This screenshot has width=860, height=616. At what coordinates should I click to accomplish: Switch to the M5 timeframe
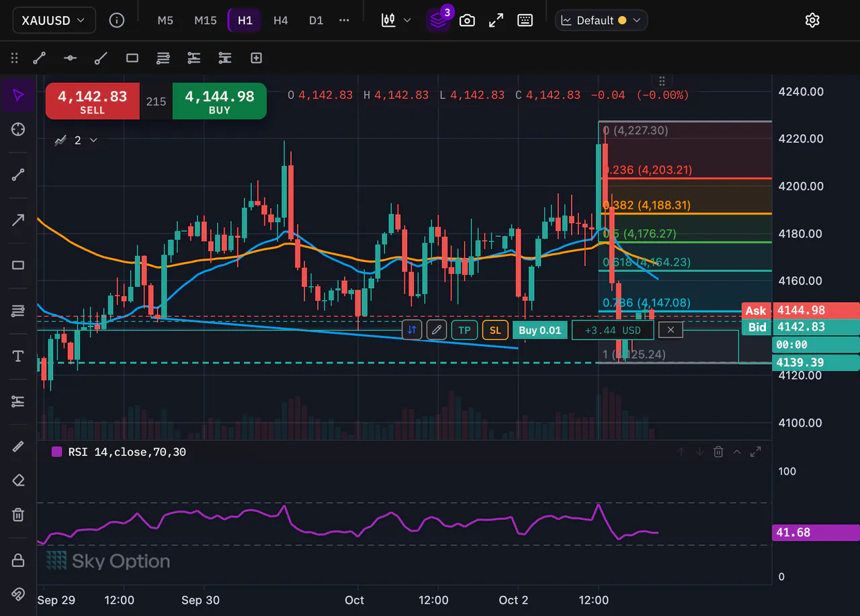[165, 20]
